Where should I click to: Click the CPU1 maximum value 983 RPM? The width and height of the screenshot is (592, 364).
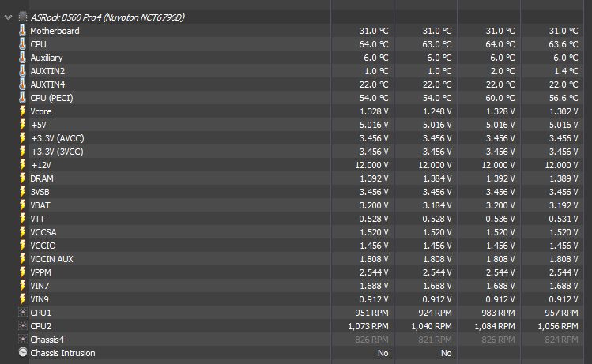pyautogui.click(x=499, y=313)
